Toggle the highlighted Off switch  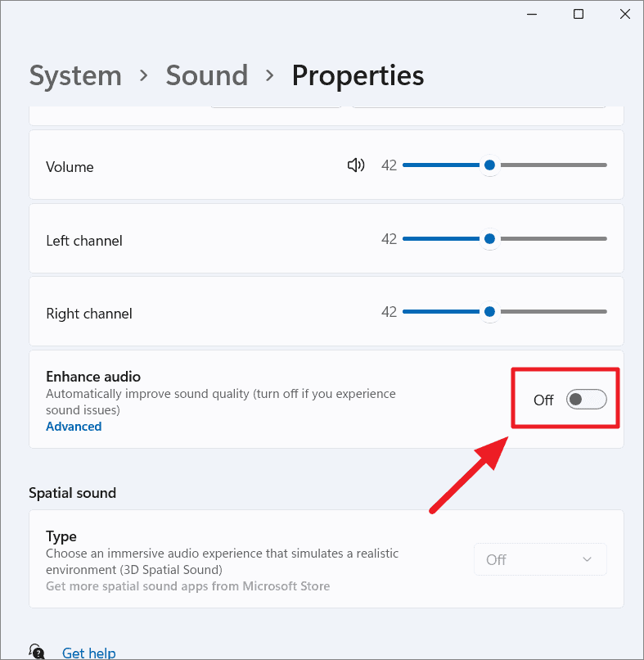(x=586, y=399)
